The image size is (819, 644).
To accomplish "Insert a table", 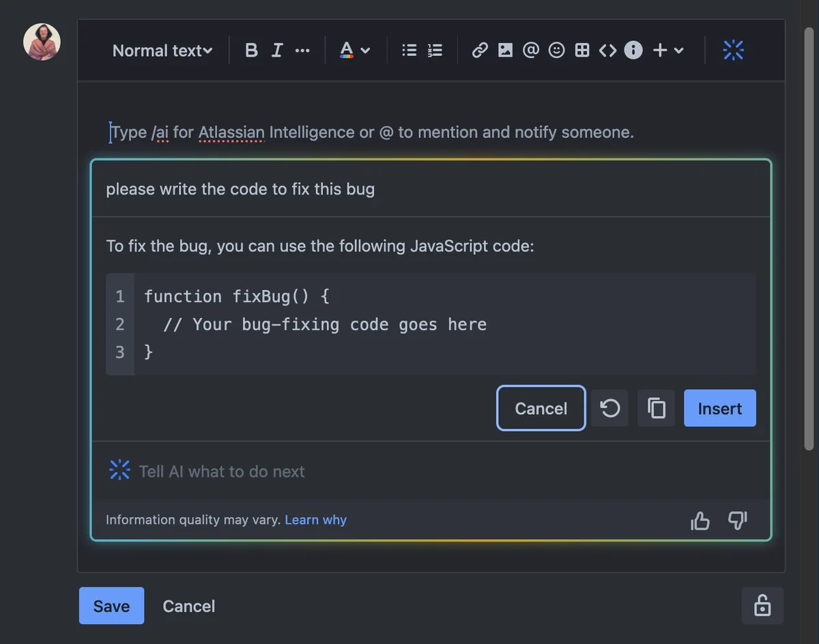I will pos(582,50).
